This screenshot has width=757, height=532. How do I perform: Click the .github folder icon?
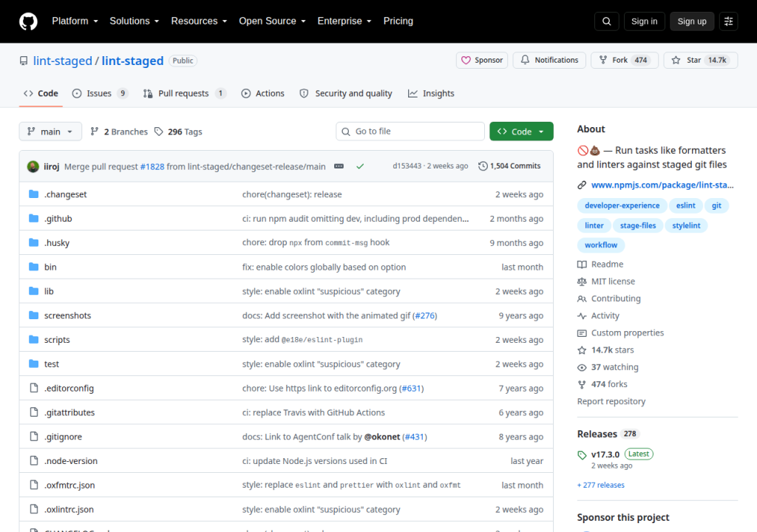point(34,218)
